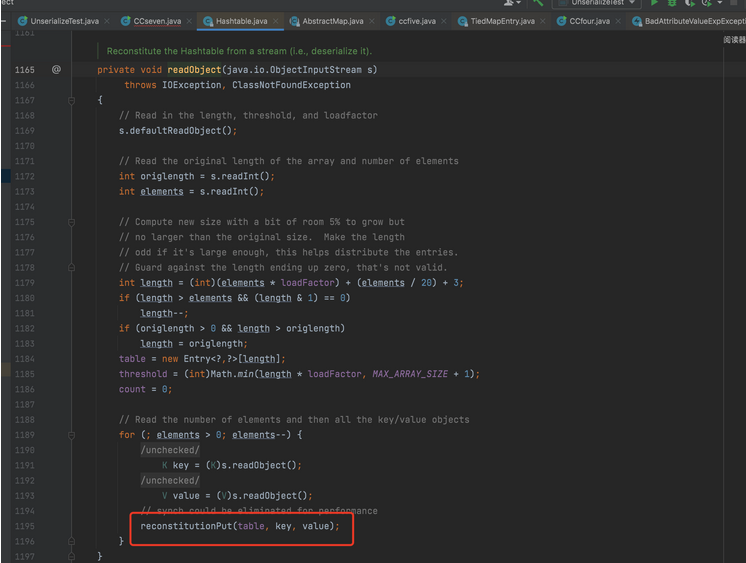Viewport: 746px width, 563px height.
Task: Click the reader mode label at the editor's right edge
Action: pyautogui.click(x=735, y=40)
